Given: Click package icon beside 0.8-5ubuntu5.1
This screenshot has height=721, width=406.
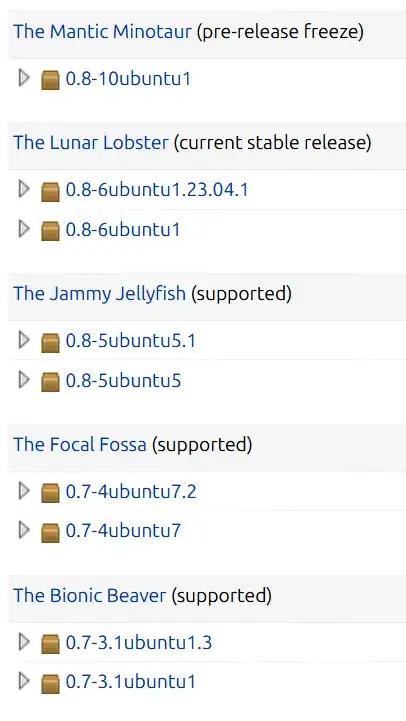Looking at the screenshot, I should click(x=50, y=343).
